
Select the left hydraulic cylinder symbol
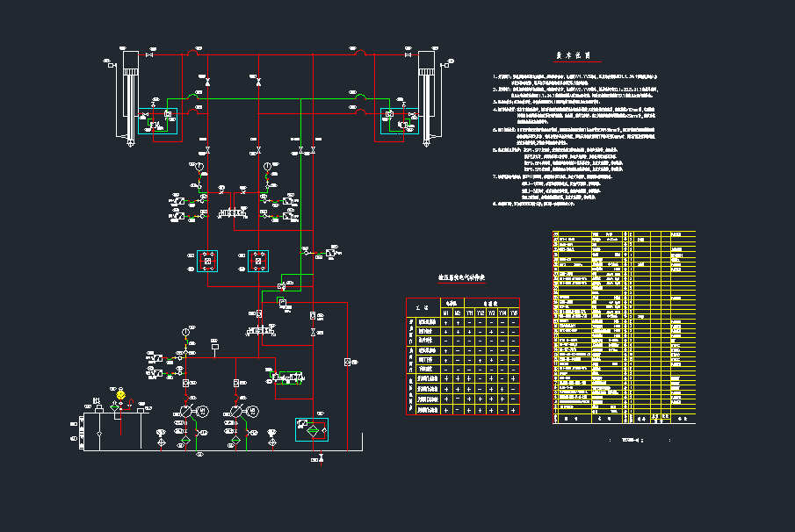click(x=131, y=92)
